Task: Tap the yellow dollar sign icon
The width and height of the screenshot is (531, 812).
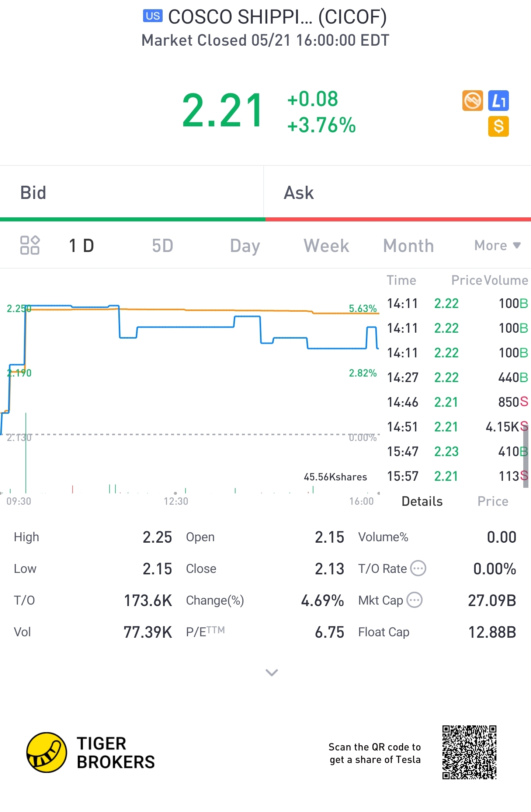Action: 499,126
